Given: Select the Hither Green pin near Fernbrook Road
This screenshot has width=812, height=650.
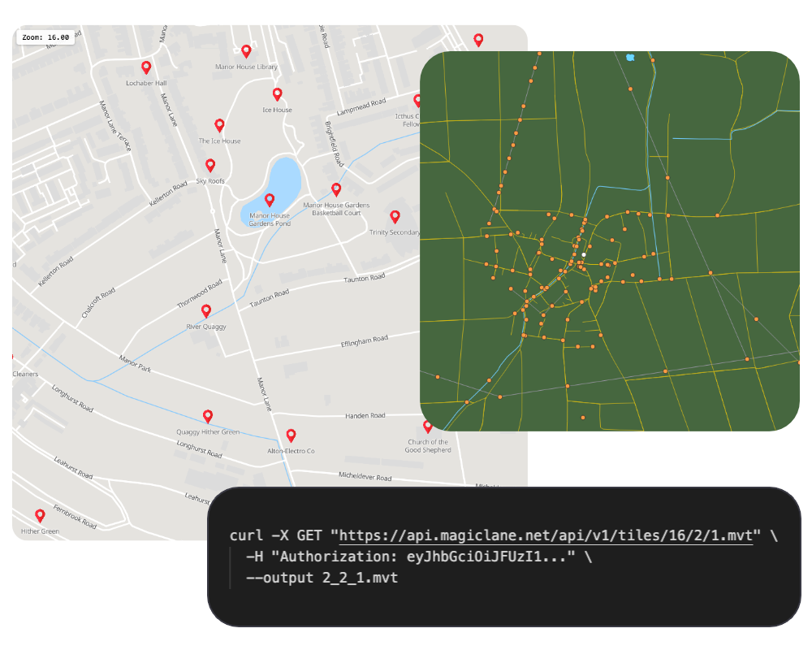Looking at the screenshot, I should pos(39,514).
